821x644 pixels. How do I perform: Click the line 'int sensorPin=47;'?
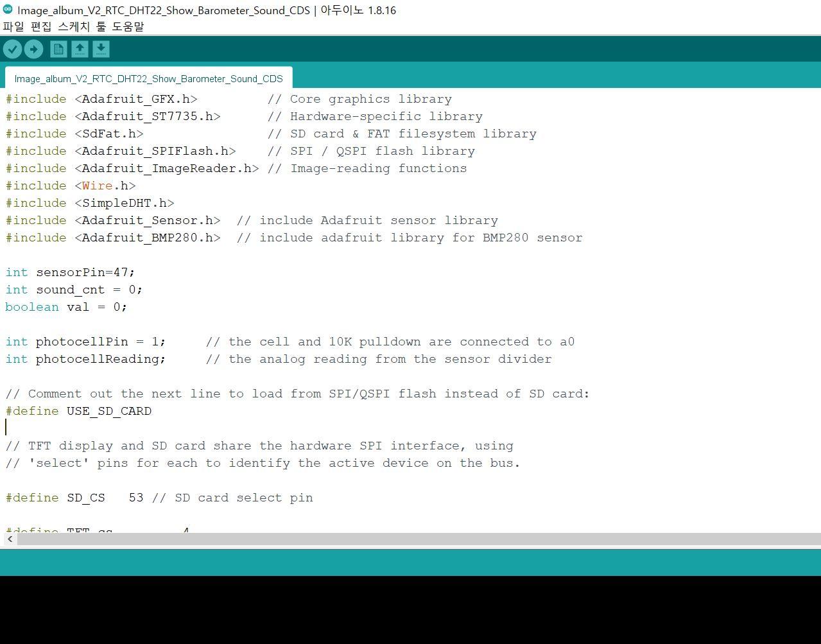tap(71, 272)
